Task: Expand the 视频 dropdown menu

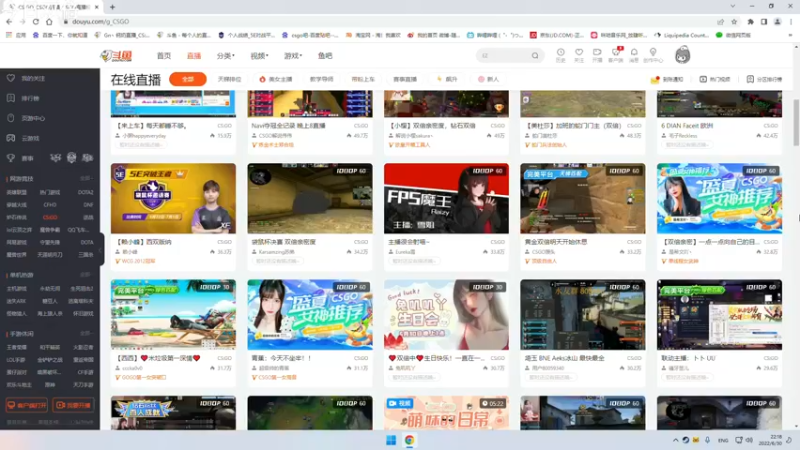Action: pos(259,56)
